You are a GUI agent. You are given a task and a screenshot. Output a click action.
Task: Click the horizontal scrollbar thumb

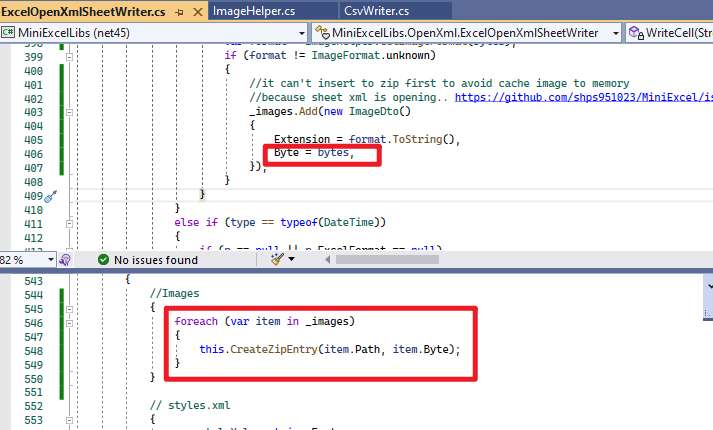click(x=387, y=260)
